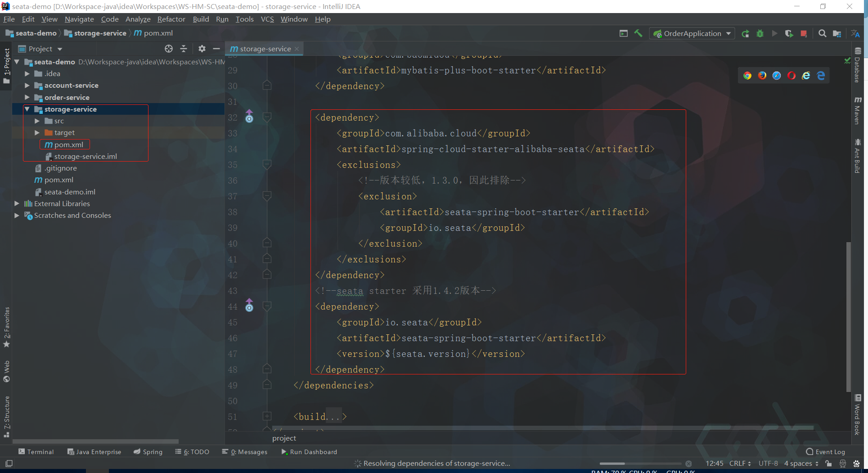Click the Run with Coverage icon
The height and width of the screenshot is (473, 868).
pos(789,34)
